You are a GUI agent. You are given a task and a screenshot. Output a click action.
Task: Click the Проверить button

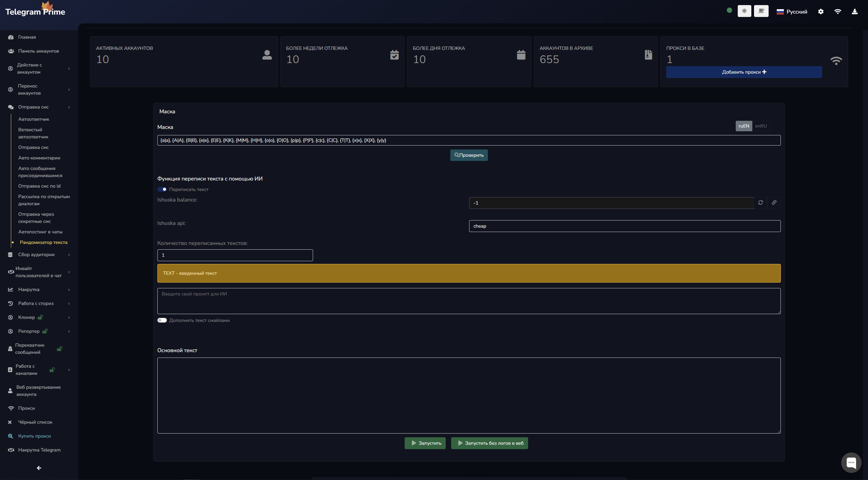(x=469, y=155)
